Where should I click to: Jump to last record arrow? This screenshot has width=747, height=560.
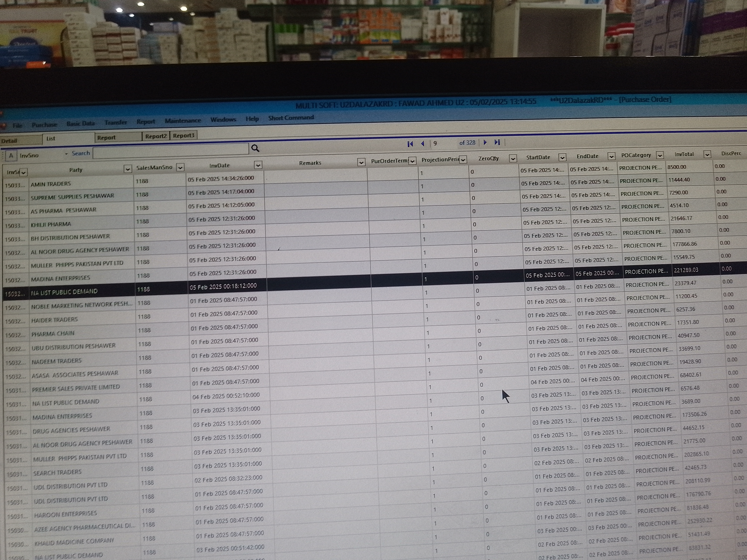click(497, 142)
